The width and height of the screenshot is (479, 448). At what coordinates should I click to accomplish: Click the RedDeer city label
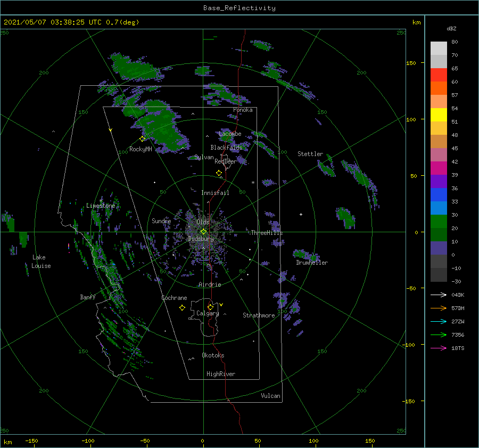point(226,161)
